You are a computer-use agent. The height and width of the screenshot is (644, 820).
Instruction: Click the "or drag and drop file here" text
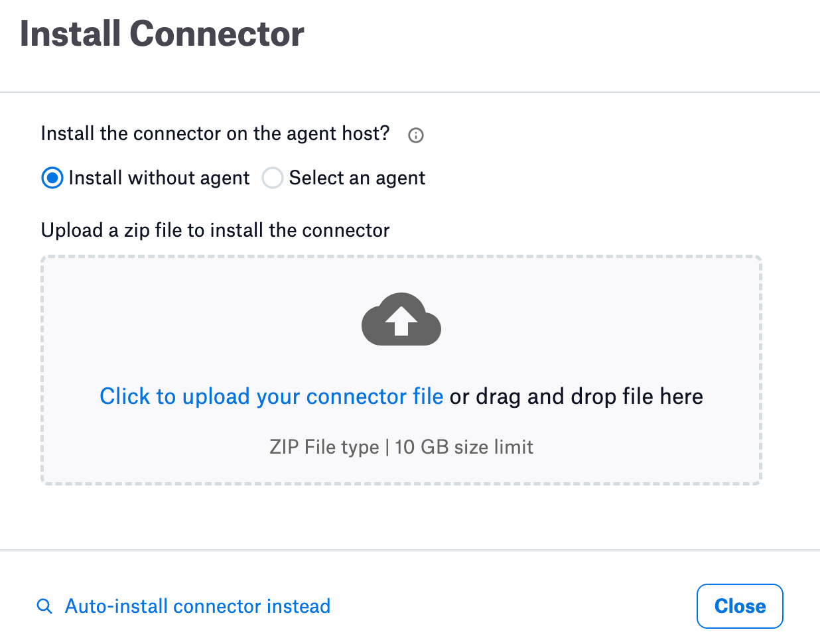tap(577, 397)
